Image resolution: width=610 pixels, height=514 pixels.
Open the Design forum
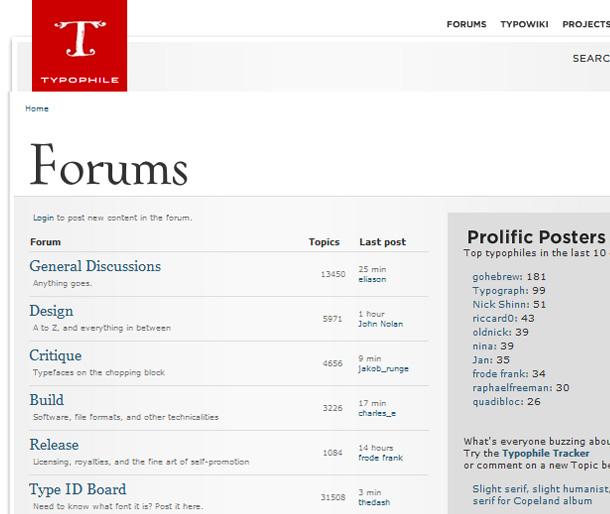click(x=51, y=311)
